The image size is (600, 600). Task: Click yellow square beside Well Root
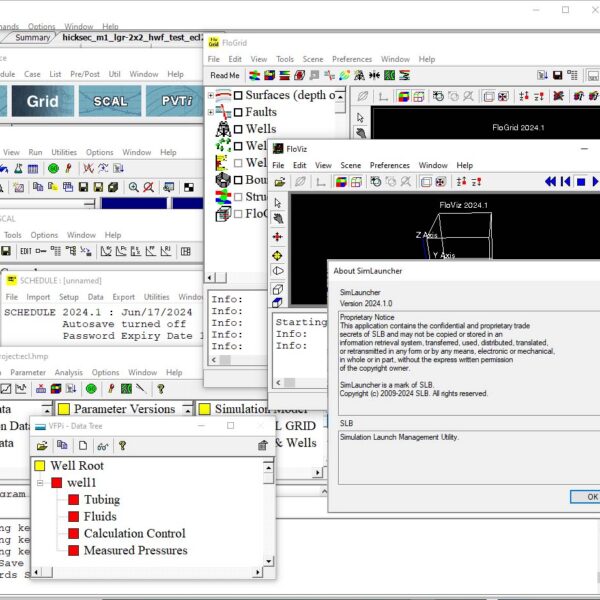click(40, 466)
